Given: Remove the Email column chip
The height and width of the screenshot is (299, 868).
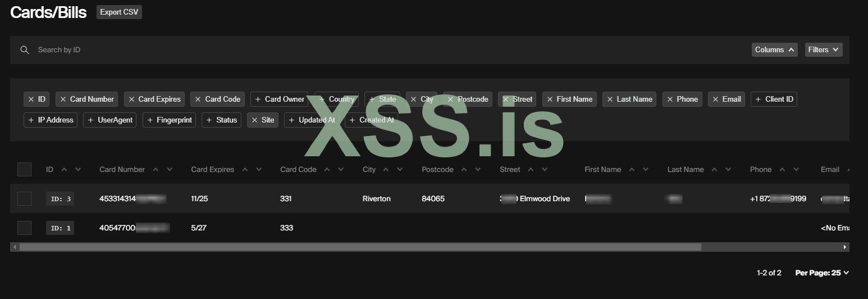Looking at the screenshot, I should coord(727,99).
